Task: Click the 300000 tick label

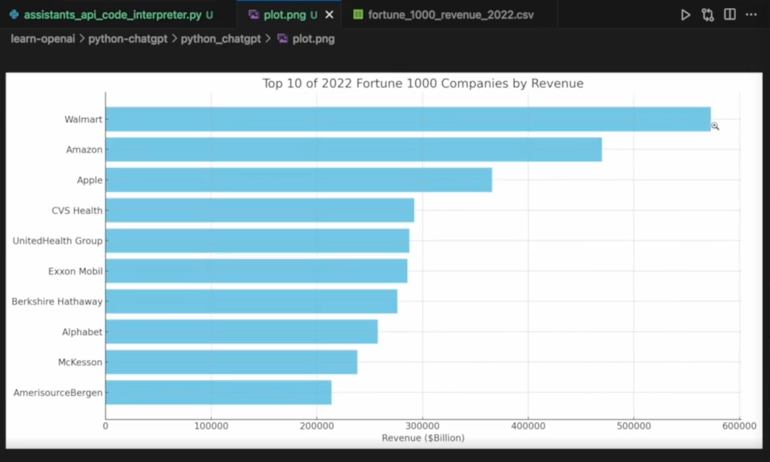Action: 422,426
